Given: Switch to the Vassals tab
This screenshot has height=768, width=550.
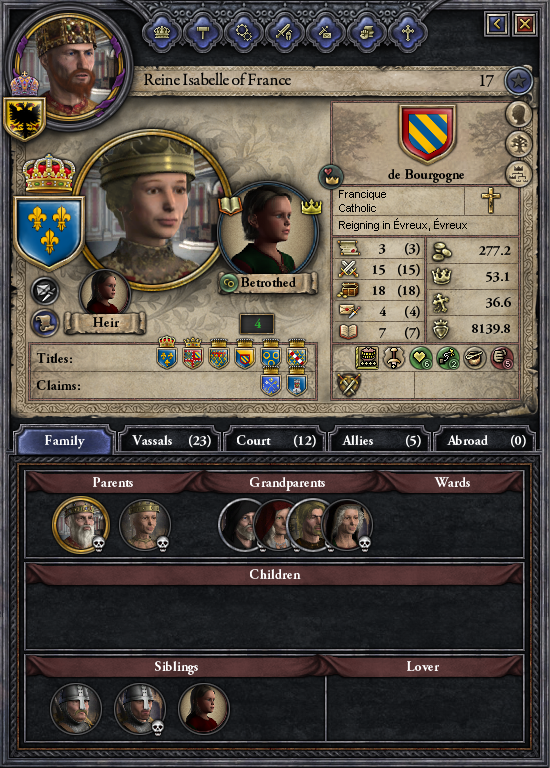Looking at the screenshot, I should [x=170, y=440].
